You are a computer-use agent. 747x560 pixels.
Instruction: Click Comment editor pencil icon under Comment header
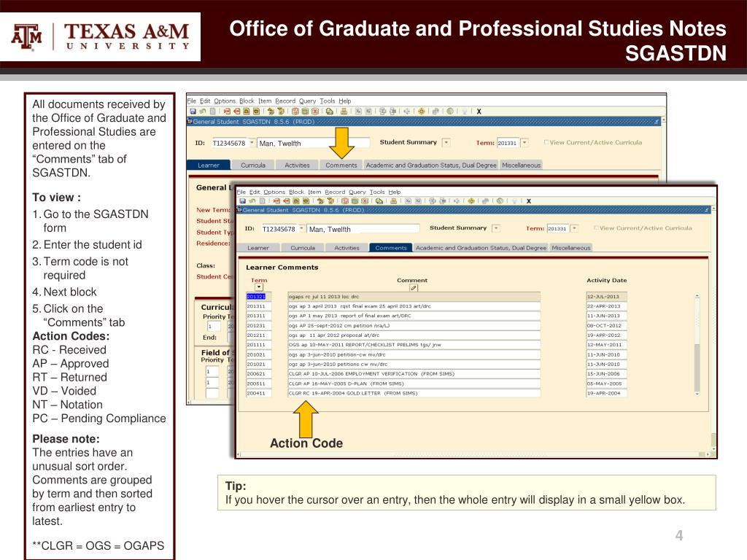tap(413, 287)
